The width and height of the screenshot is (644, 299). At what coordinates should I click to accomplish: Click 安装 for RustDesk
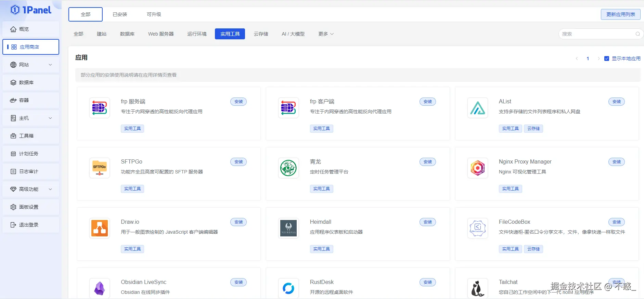pos(428,282)
